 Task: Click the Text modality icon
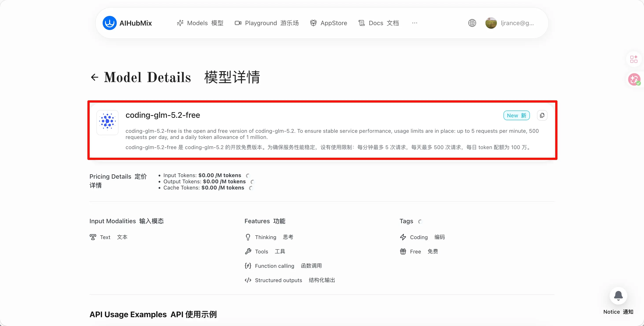pyautogui.click(x=93, y=237)
